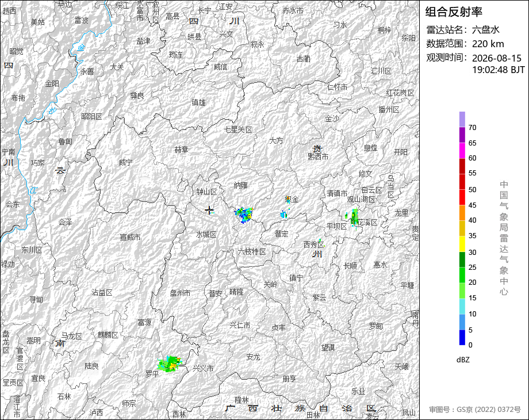The image size is (529, 420).
Task: Select the yellow 30 dBZ legend block
Action: tap(462, 244)
